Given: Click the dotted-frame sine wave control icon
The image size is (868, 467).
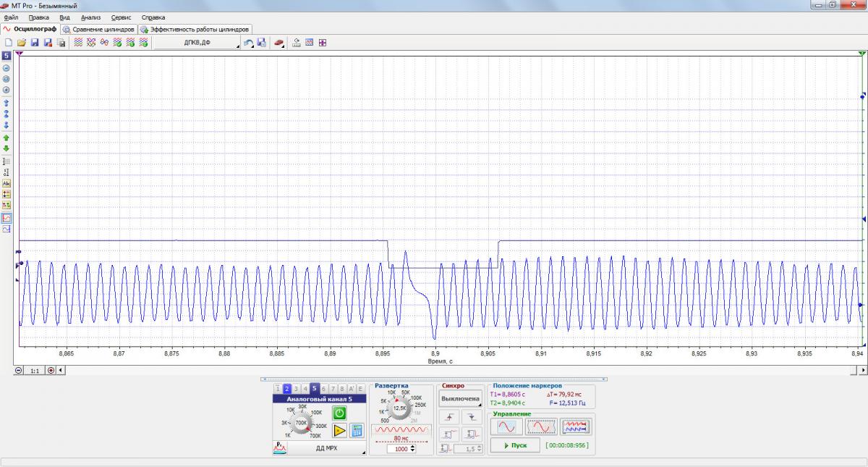Looking at the screenshot, I should [540, 426].
